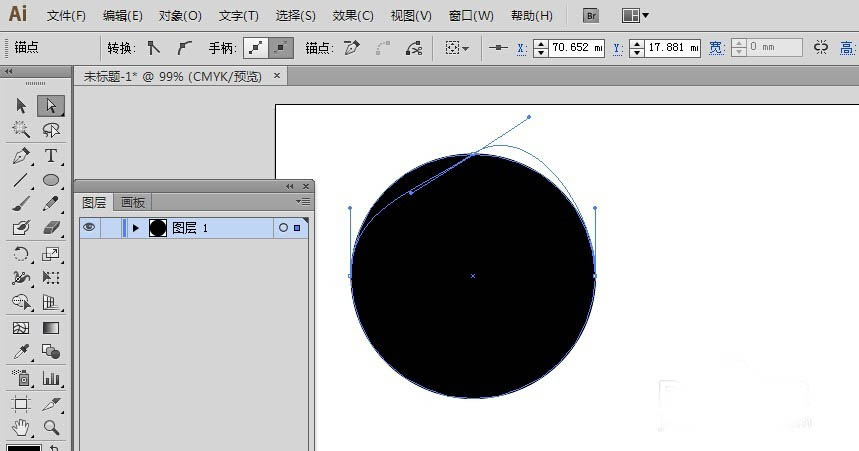859x451 pixels.
Task: Open the 宽 width link label
Action: pyautogui.click(x=717, y=48)
